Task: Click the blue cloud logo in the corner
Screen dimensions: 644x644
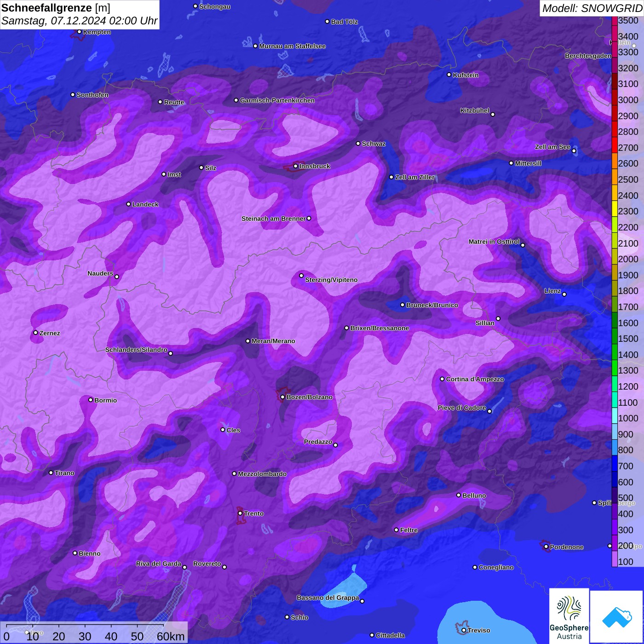Action: [x=616, y=616]
